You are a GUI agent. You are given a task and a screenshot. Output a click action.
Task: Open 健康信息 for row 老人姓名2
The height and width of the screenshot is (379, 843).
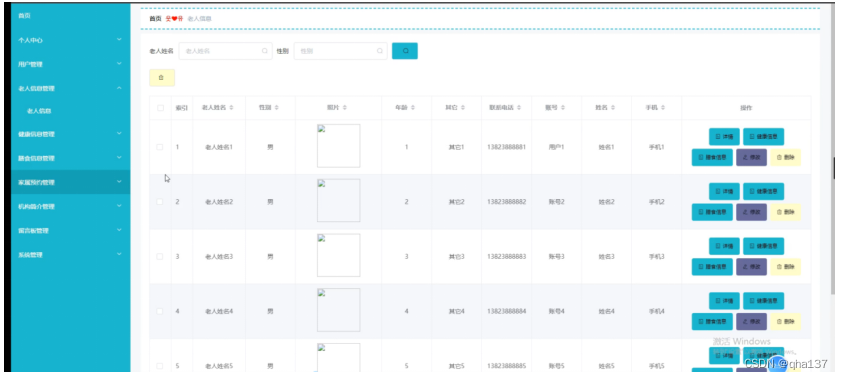click(763, 191)
